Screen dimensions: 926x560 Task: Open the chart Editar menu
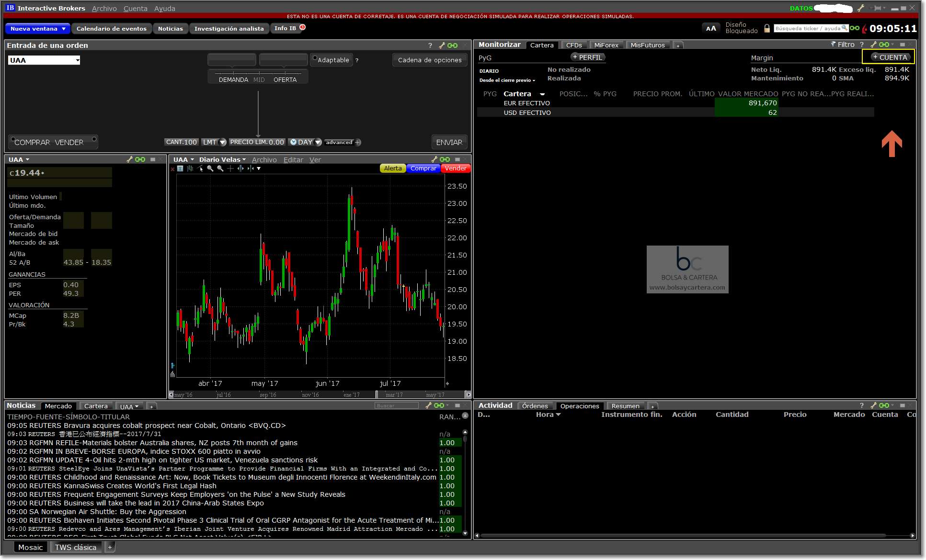tap(293, 160)
